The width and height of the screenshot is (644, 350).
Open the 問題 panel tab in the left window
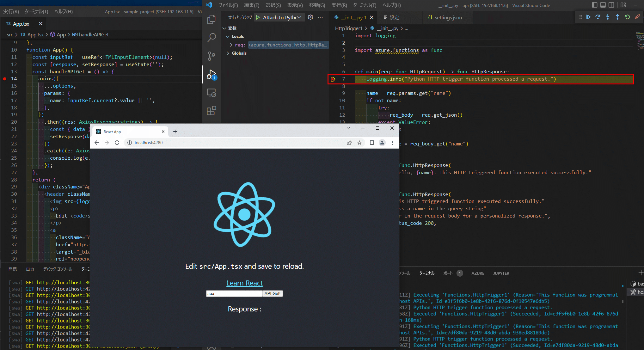point(13,269)
